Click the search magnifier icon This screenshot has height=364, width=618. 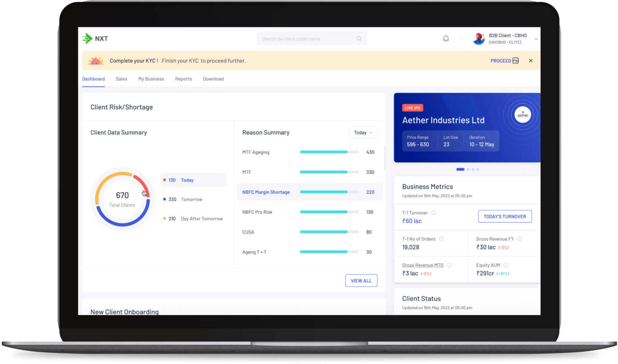pos(359,39)
